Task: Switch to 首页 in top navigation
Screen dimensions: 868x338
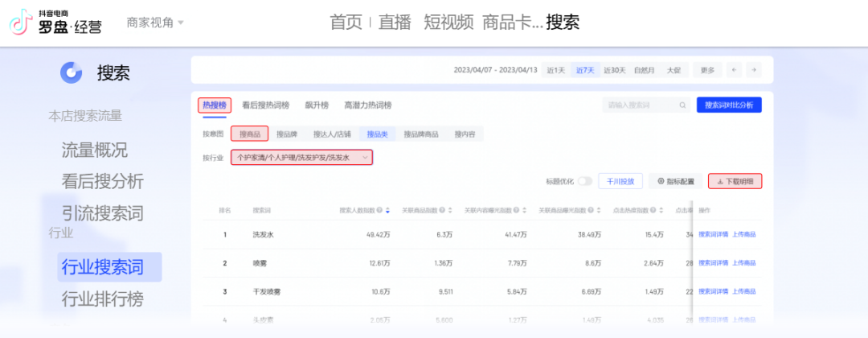Action: 346,23
